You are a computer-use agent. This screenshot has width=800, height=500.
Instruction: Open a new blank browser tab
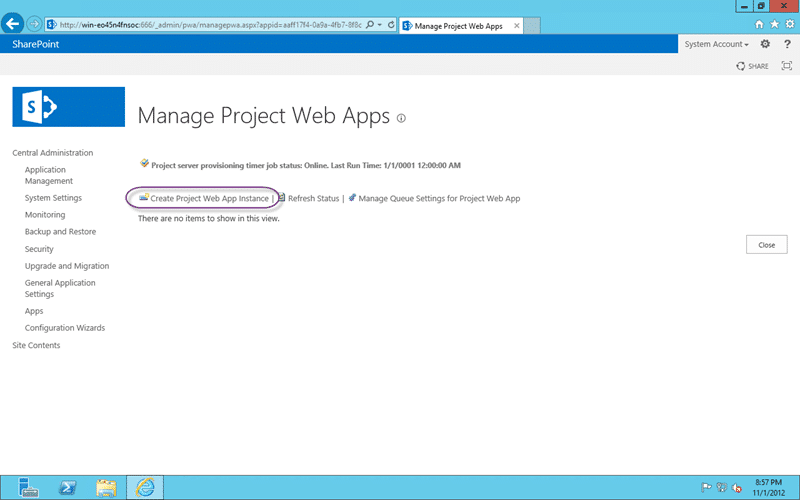532,26
